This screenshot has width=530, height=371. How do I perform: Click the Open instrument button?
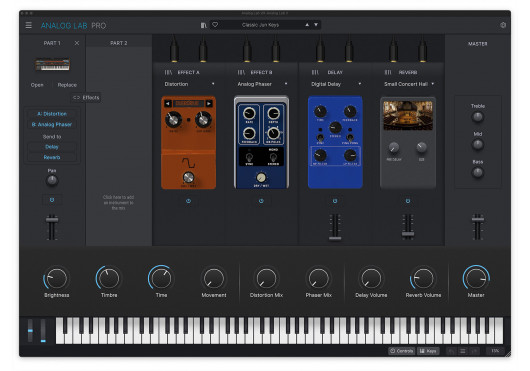(37, 85)
